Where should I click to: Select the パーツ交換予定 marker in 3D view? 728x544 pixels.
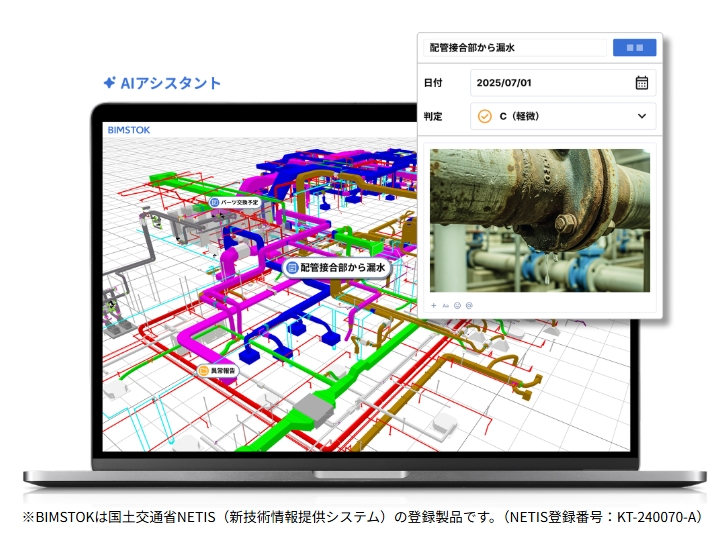(x=235, y=202)
